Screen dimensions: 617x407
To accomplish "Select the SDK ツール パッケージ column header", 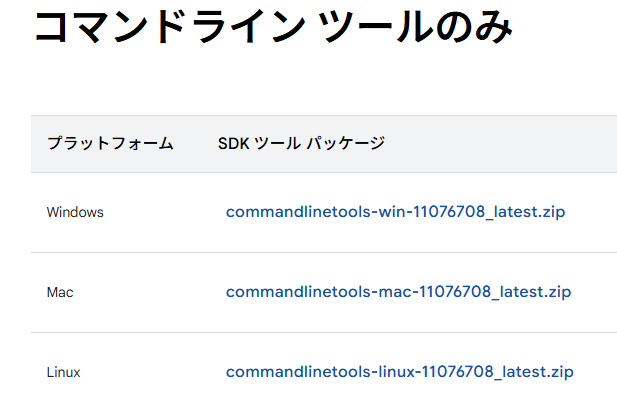I will point(301,143).
